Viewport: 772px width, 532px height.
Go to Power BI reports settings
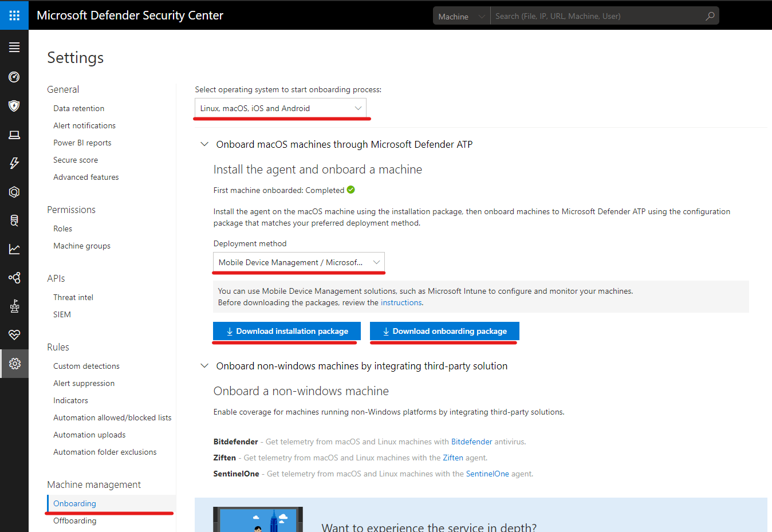82,143
